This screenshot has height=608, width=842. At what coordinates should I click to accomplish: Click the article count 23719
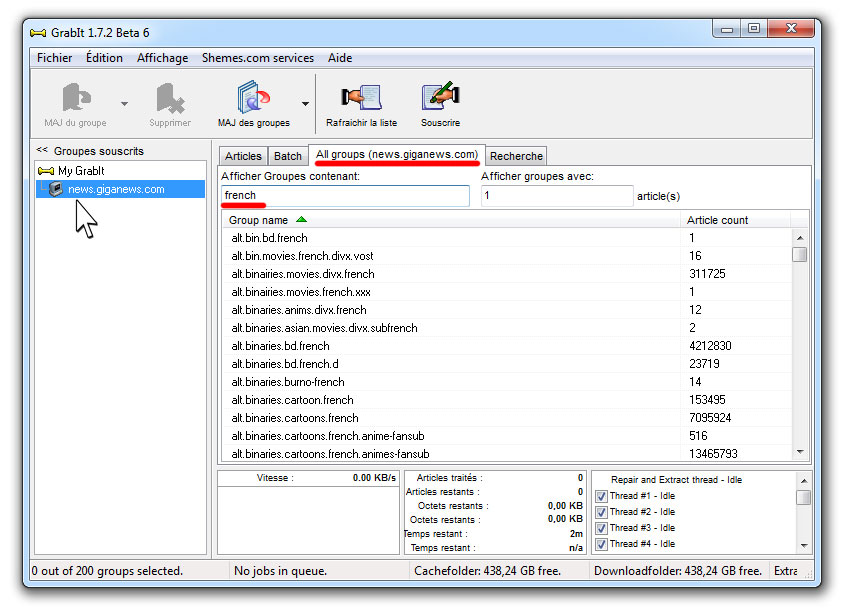pyautogui.click(x=705, y=364)
